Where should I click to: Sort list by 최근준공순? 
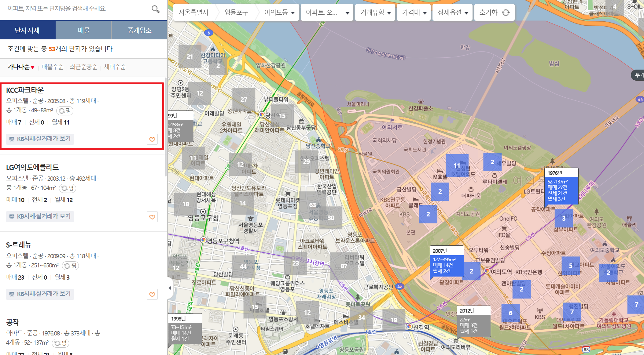pos(83,67)
